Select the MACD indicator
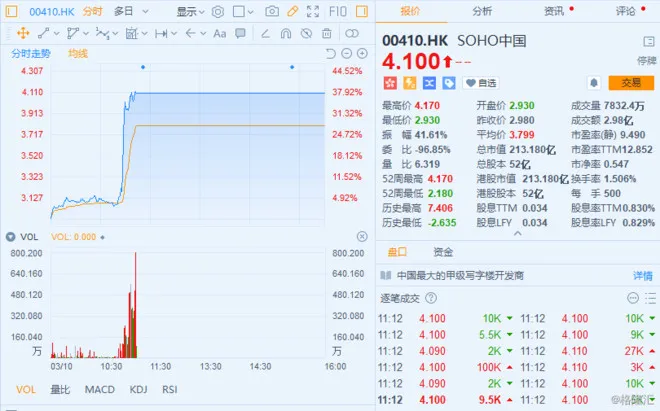 (x=99, y=390)
